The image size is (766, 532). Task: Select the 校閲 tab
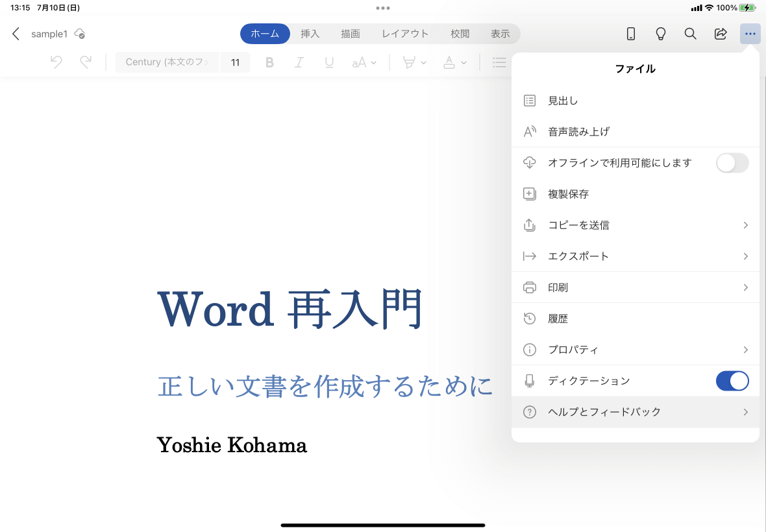[460, 34]
